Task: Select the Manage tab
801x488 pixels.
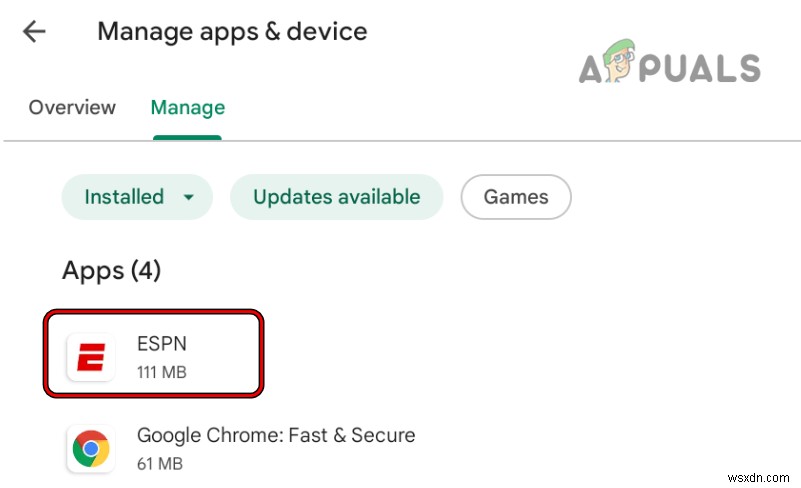Action: coord(187,107)
